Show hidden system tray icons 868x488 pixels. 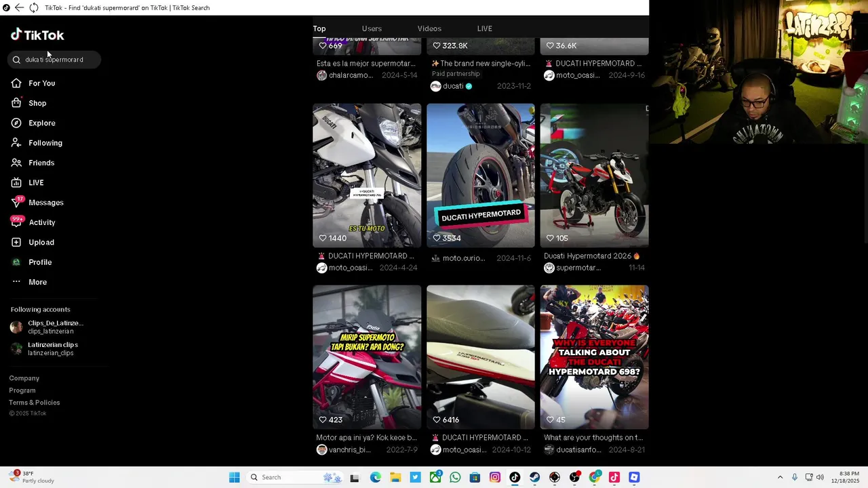(780, 477)
